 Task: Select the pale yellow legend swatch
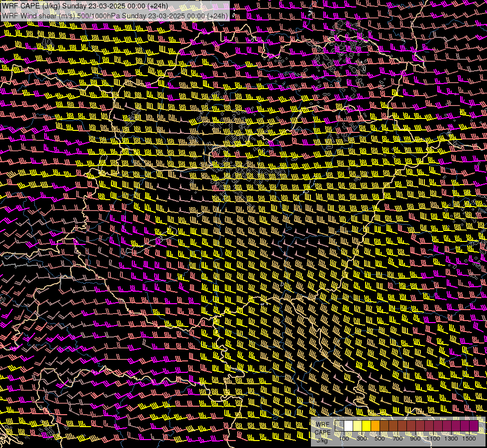pyautogui.click(x=358, y=426)
